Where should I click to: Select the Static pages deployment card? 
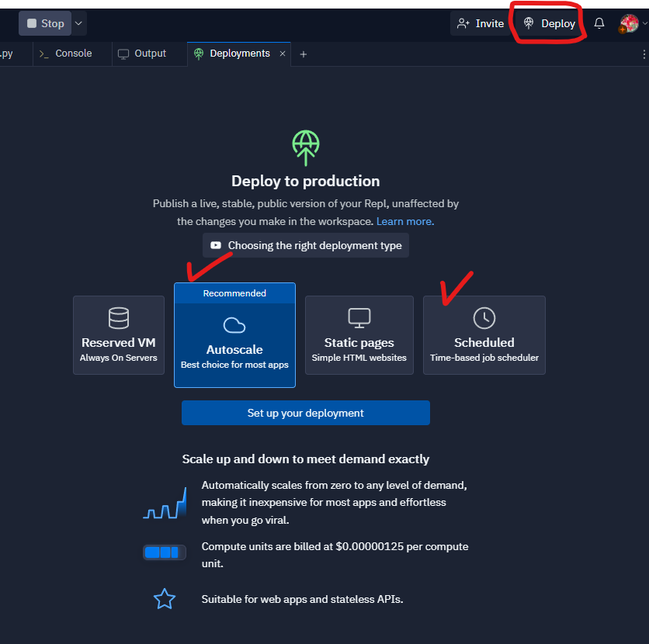[x=359, y=335]
